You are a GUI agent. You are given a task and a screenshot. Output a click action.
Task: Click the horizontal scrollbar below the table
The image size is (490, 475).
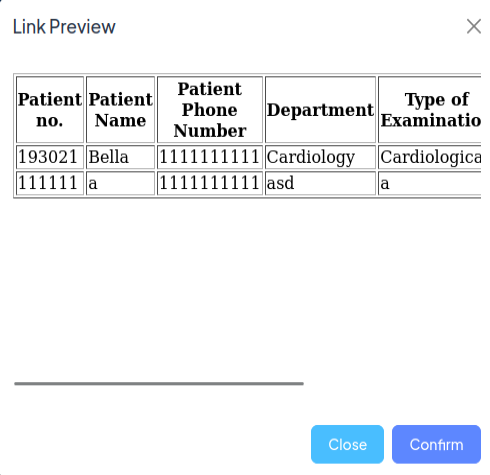tap(159, 384)
